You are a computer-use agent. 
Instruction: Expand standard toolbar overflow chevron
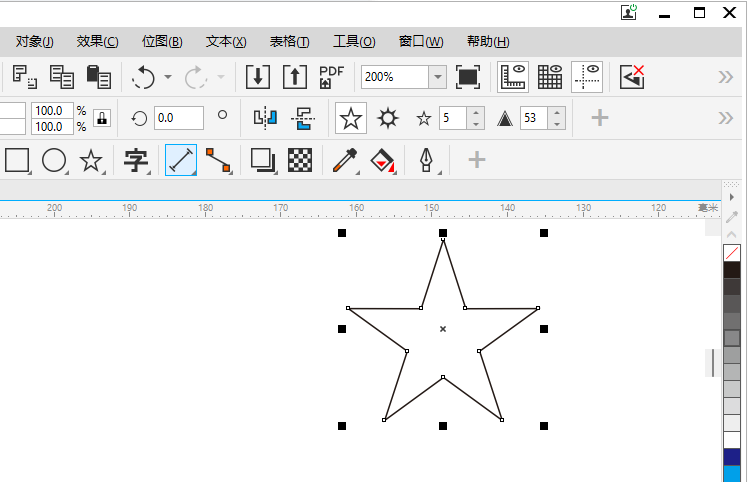726,77
